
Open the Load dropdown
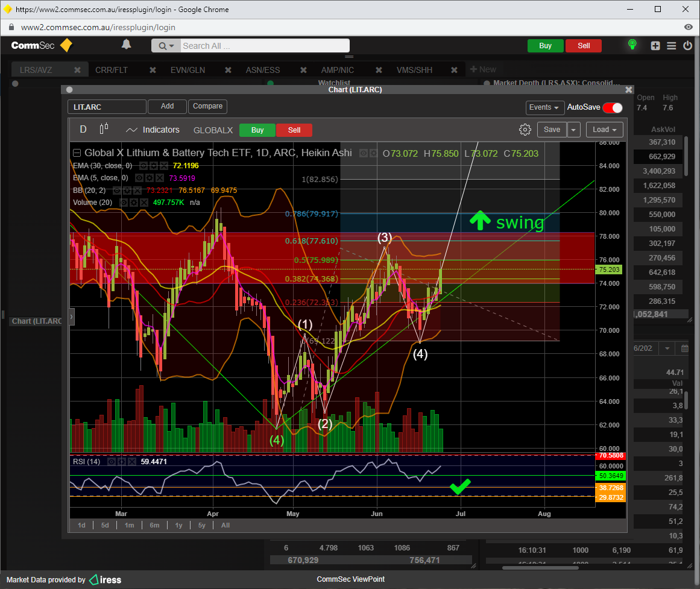pos(605,130)
